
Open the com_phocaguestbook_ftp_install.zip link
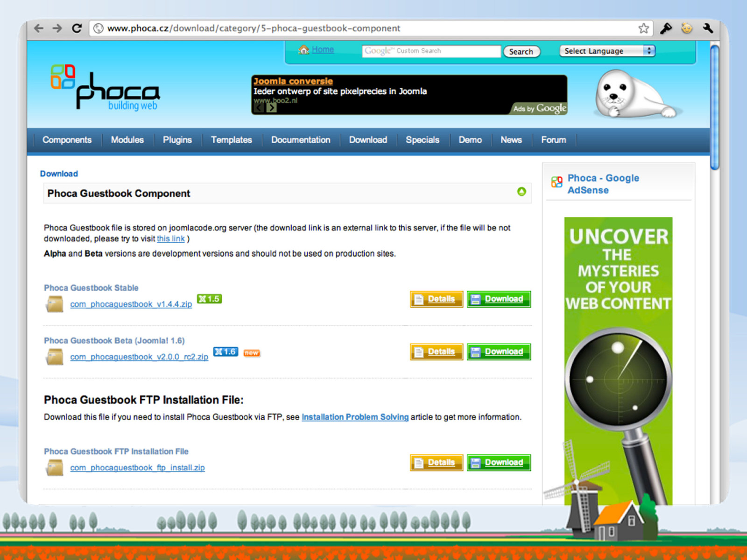click(x=137, y=468)
